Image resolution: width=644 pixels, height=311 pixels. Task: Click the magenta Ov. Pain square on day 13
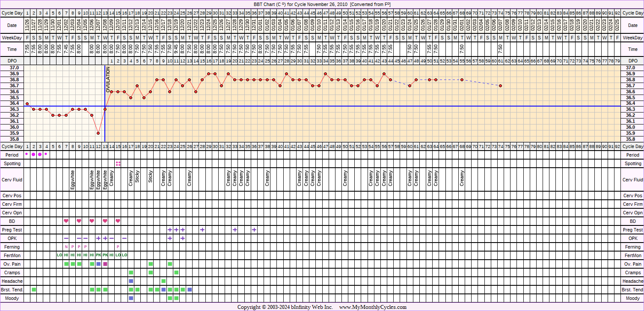(105, 264)
